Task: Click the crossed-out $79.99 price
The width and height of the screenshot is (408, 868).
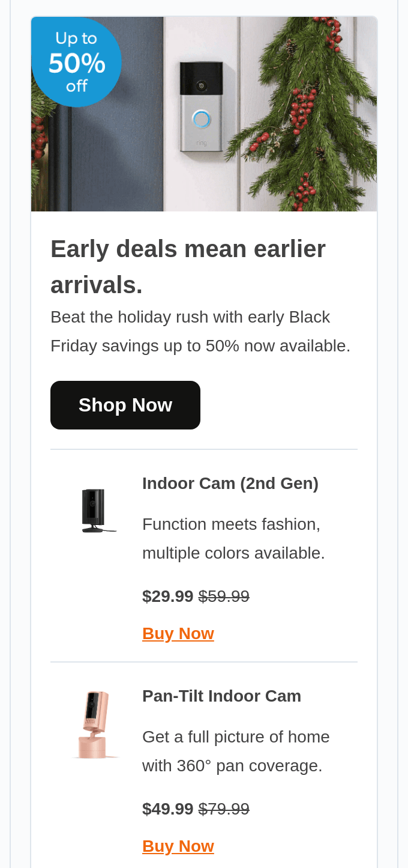Action: click(224, 809)
